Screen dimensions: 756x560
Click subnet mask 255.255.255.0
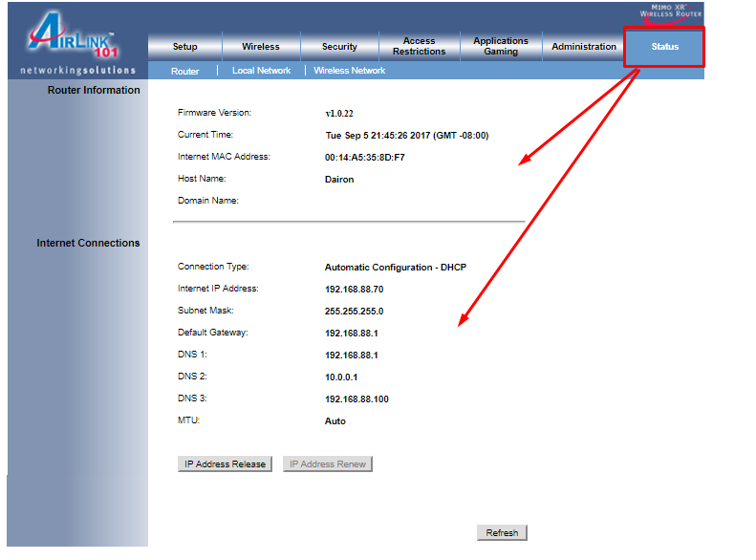(x=354, y=312)
